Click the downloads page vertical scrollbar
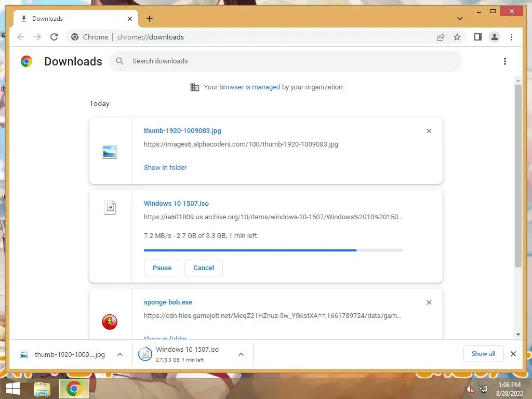532x399 pixels. tap(518, 176)
